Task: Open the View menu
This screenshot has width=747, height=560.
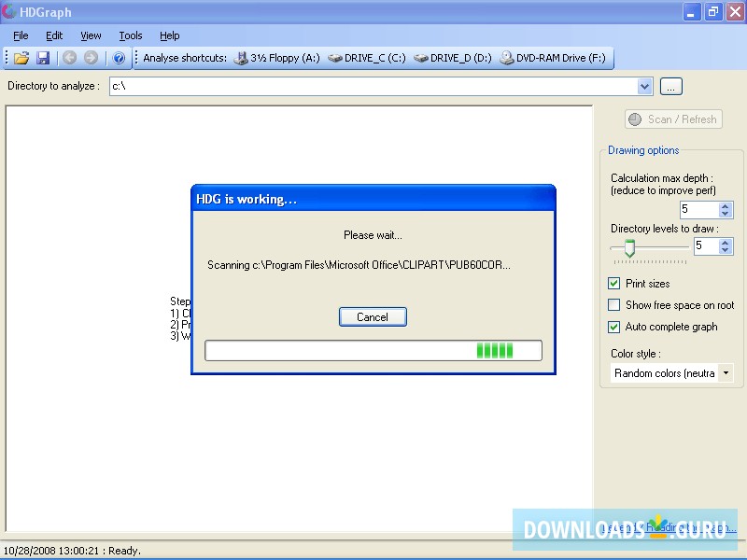Action: coord(91,35)
